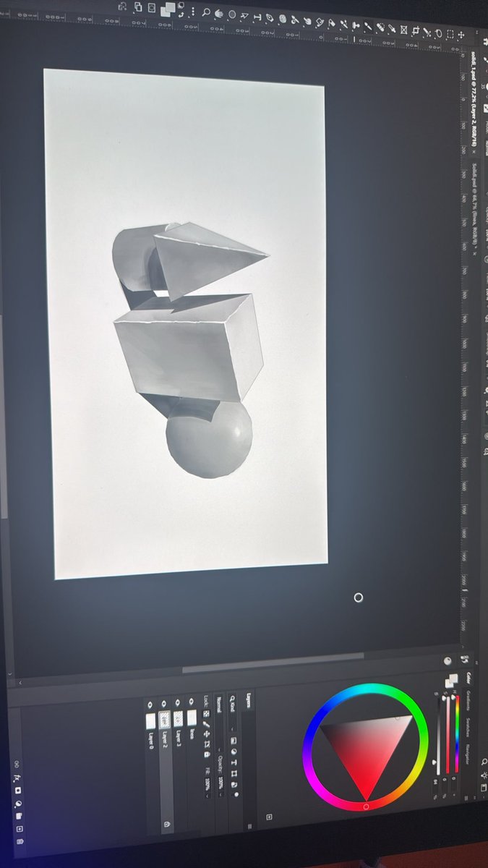Select the Eyedropper tool

(x=393, y=28)
